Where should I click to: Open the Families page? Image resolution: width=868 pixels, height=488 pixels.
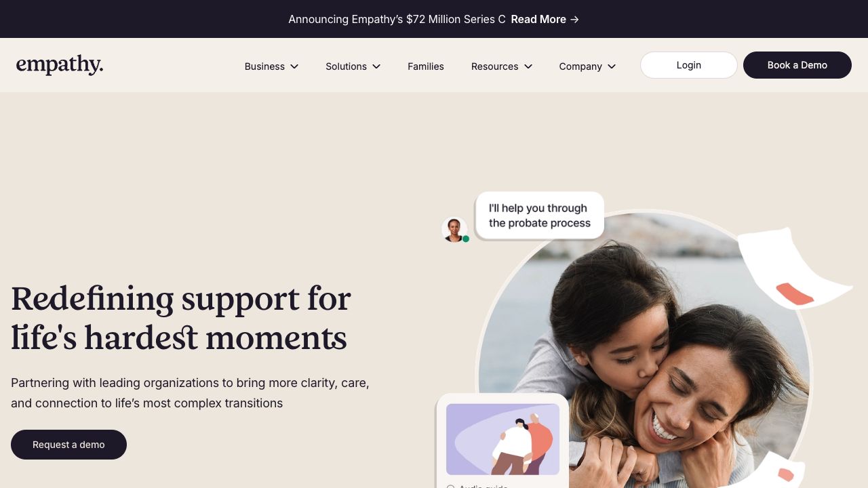coord(426,66)
